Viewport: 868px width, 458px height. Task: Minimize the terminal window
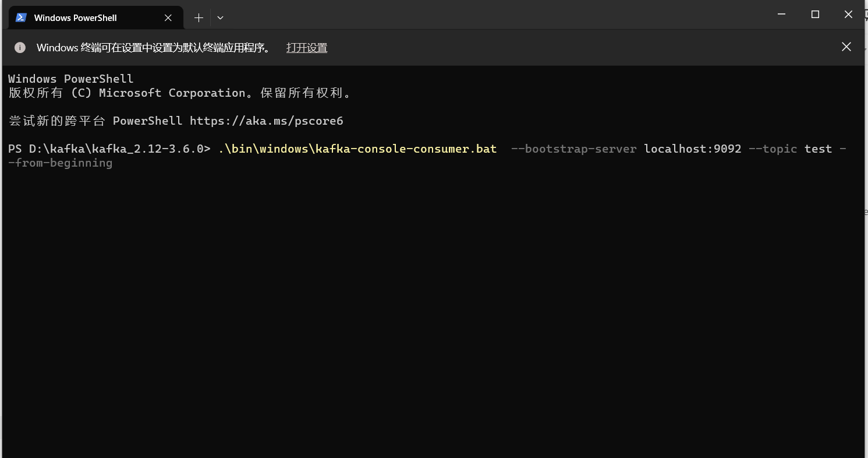[782, 15]
